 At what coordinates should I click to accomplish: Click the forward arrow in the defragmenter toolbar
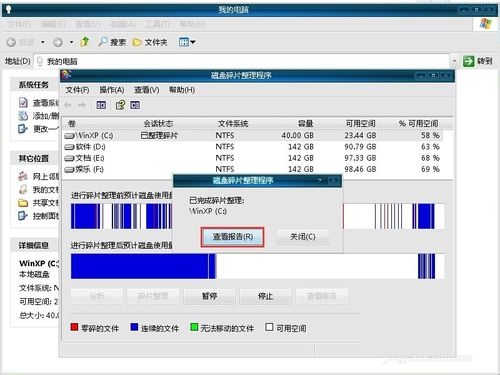pos(82,105)
